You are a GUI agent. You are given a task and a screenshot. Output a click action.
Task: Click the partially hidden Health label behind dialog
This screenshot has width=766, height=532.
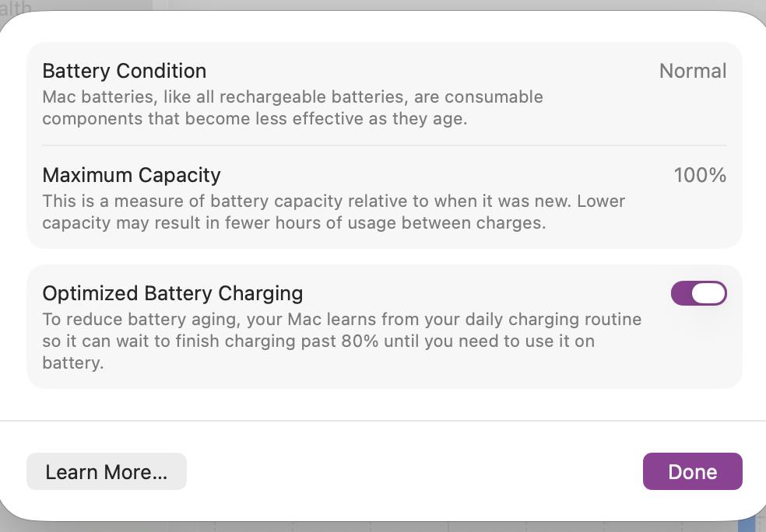16,7
